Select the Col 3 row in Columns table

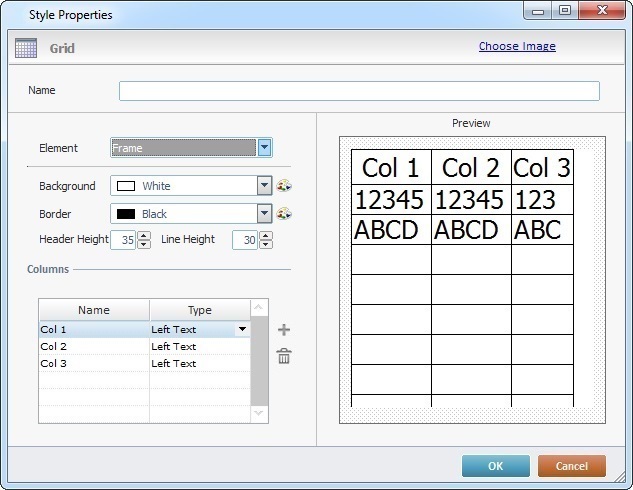tap(93, 364)
